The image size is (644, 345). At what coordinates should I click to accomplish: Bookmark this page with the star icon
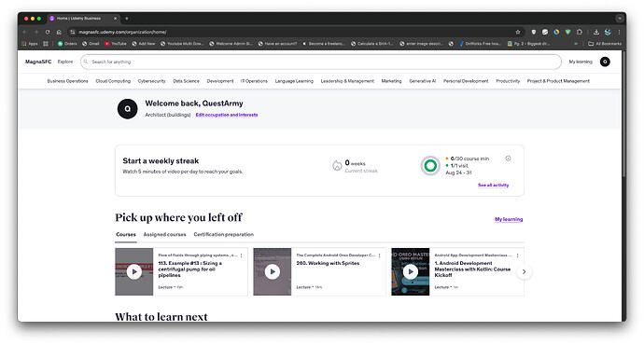coord(517,32)
